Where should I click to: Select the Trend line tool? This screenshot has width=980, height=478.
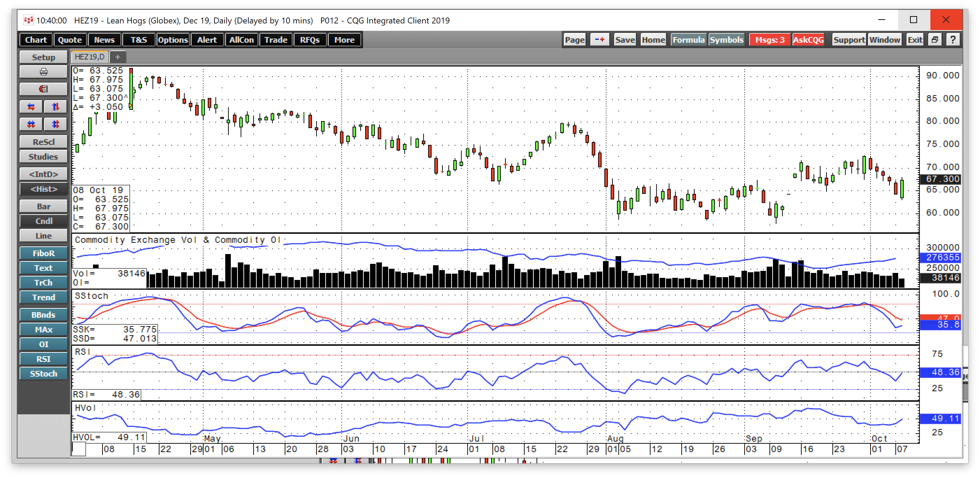[43, 297]
